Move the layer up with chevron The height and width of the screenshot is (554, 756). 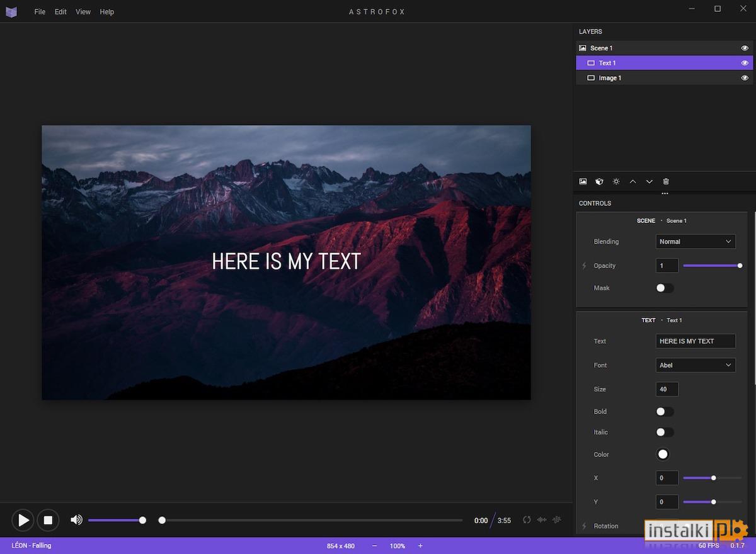click(633, 181)
